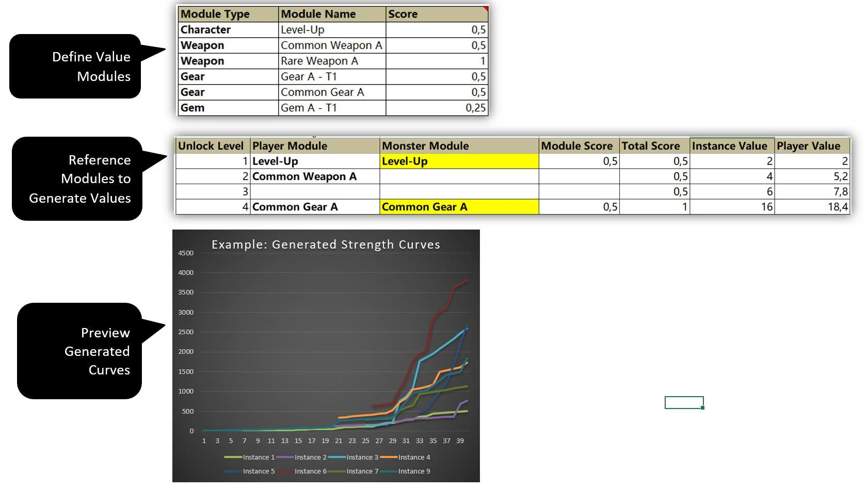Screen dimensions: 868x490
Task: Select the 'Module Name' header cell
Action: coord(332,14)
